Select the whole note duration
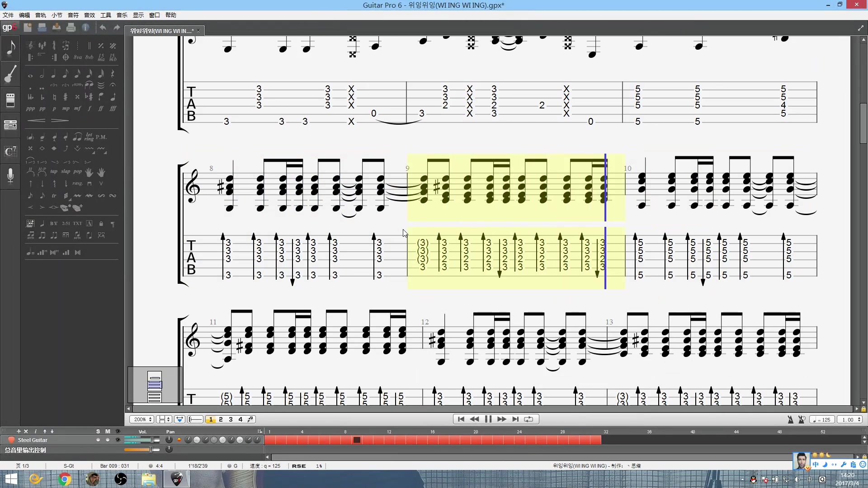Screen dimensions: 868x488 [30, 75]
